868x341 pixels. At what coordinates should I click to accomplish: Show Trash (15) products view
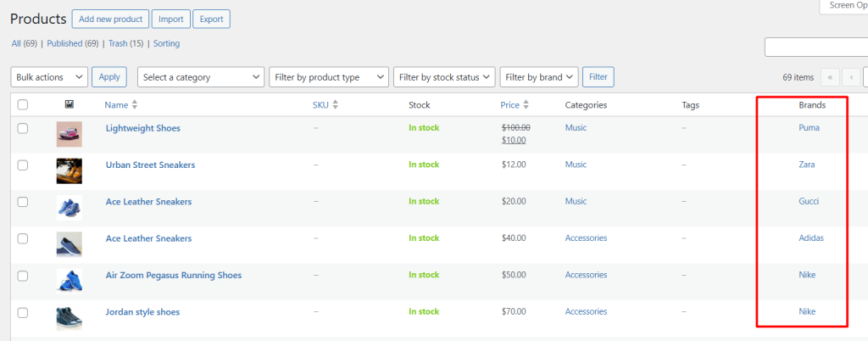pyautogui.click(x=125, y=43)
